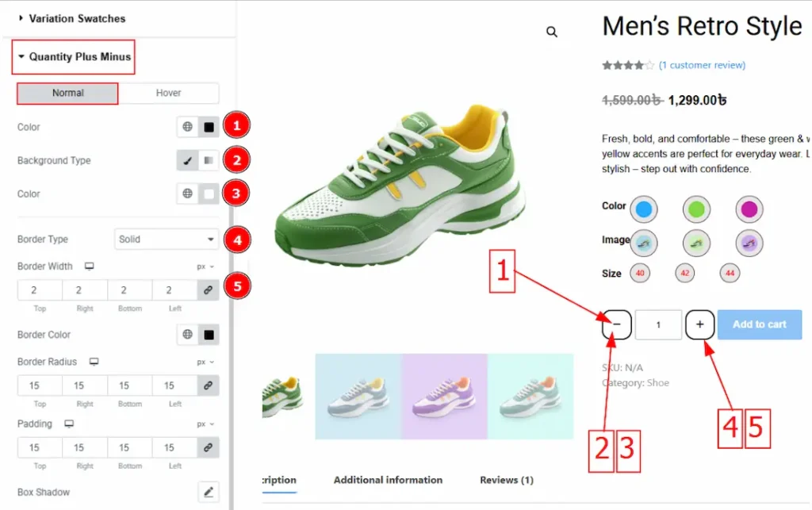Open the Border Type Solid dropdown
The height and width of the screenshot is (510, 812).
click(x=167, y=240)
